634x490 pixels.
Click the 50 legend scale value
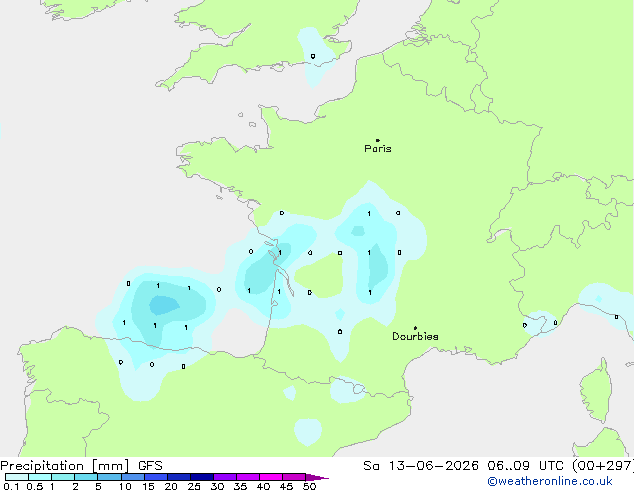309,486
